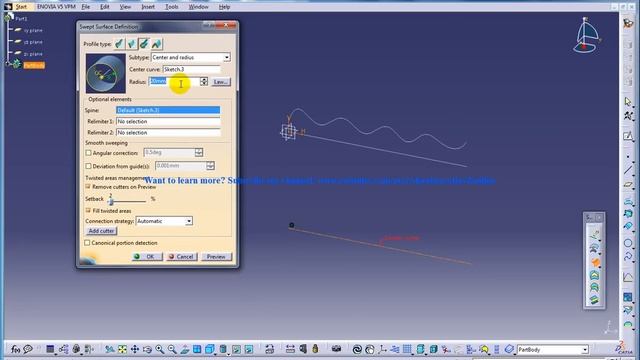640x360 pixels.
Task: Open the Start menu
Action: click(x=21, y=7)
